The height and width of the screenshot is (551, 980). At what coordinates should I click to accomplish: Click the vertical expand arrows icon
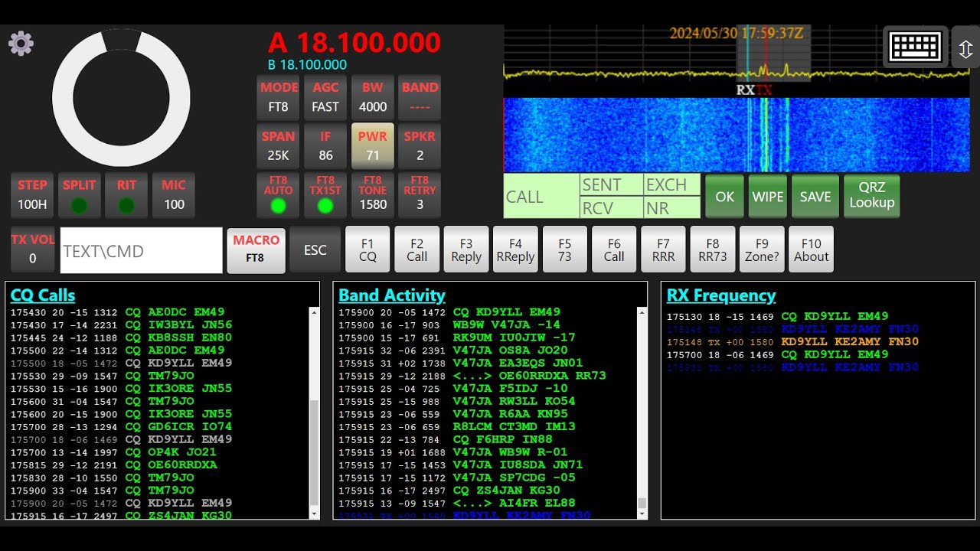(x=965, y=49)
